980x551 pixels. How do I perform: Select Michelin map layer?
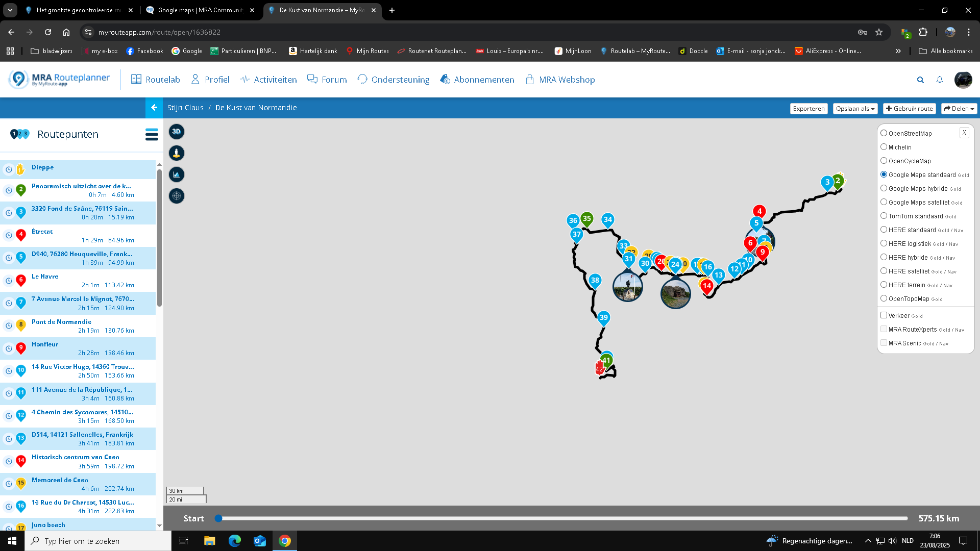coord(884,147)
